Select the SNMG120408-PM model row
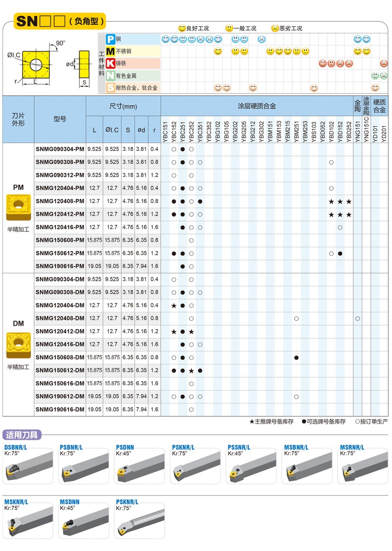This screenshot has height=551, width=392. point(211,201)
